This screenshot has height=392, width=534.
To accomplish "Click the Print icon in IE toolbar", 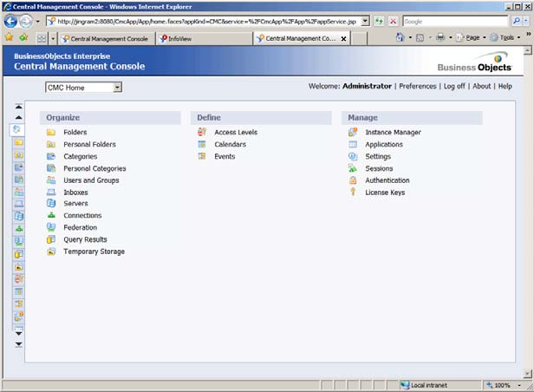I will tap(440, 37).
